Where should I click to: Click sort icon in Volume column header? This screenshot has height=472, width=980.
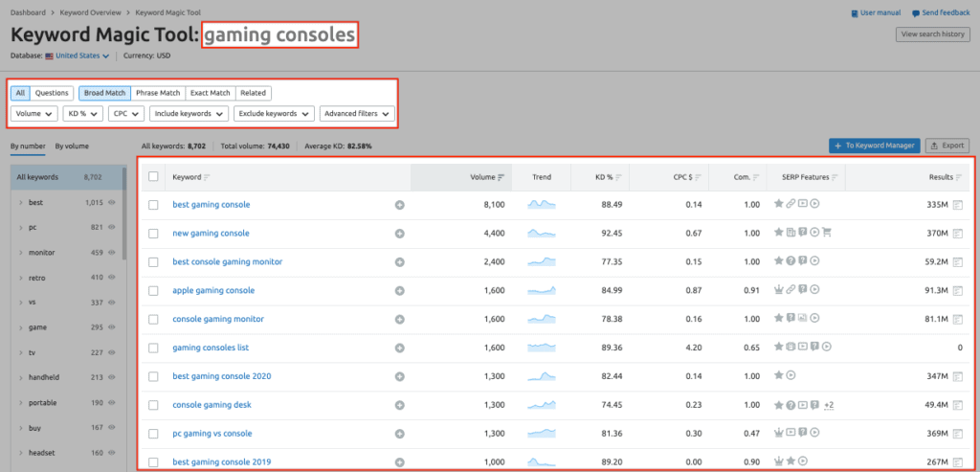pyautogui.click(x=501, y=177)
